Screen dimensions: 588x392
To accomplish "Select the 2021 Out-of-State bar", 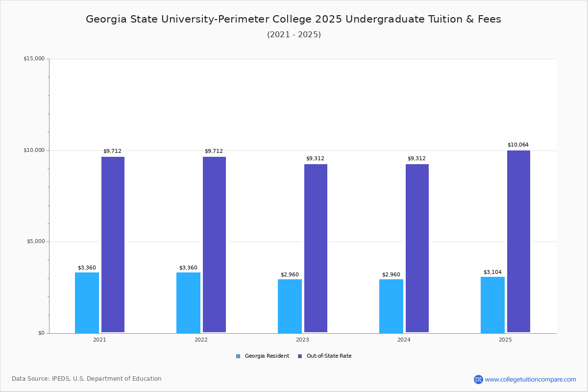I will coord(113,245).
